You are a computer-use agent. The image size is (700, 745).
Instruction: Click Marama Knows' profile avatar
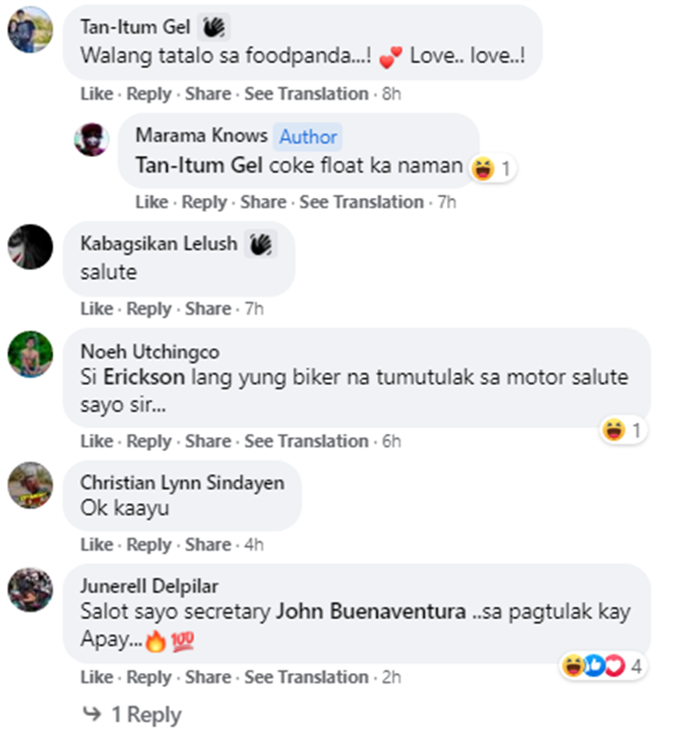pos(91,139)
